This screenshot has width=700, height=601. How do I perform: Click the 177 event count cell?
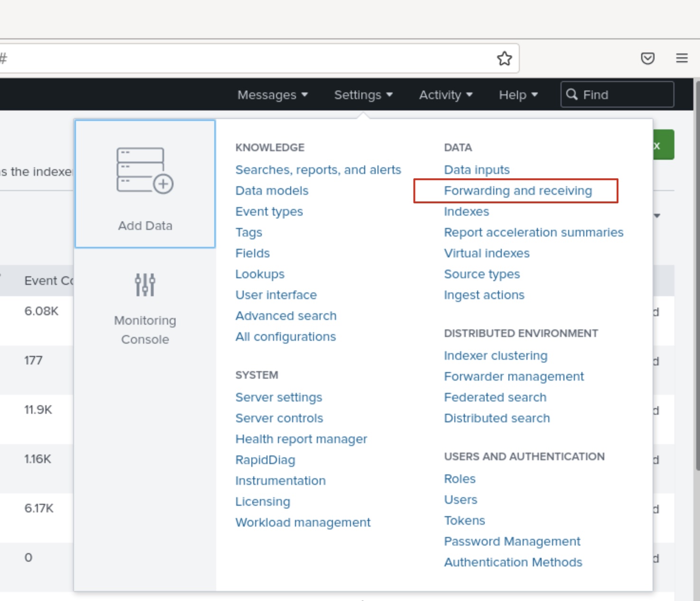[33, 360]
